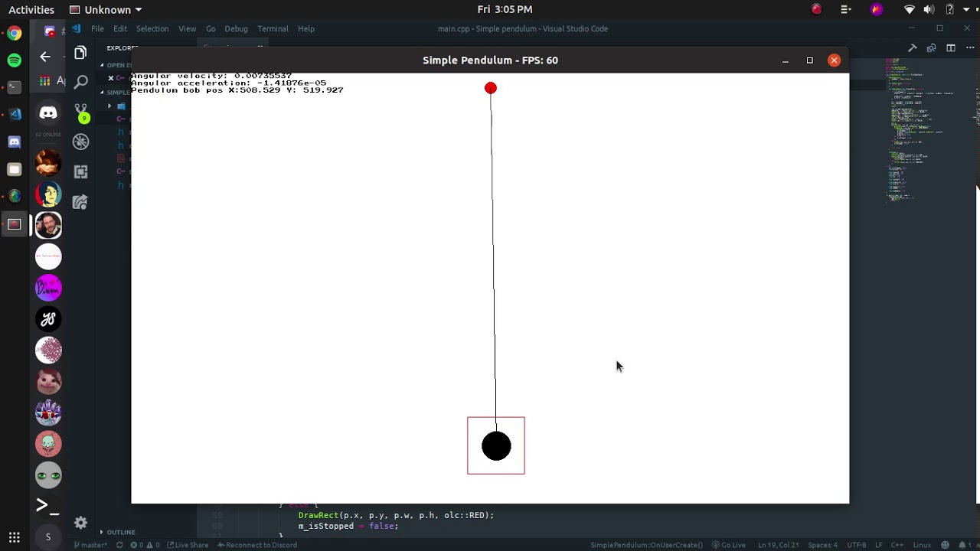Screen dimensions: 980x551
Task: Expand the folder arrow in Explorer tree
Action: 109,106
